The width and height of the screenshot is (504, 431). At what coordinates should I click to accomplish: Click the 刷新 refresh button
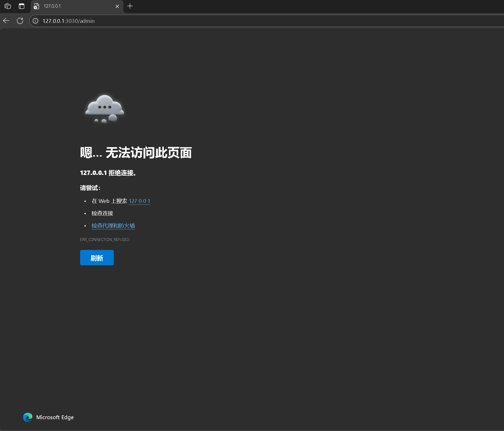pos(97,257)
